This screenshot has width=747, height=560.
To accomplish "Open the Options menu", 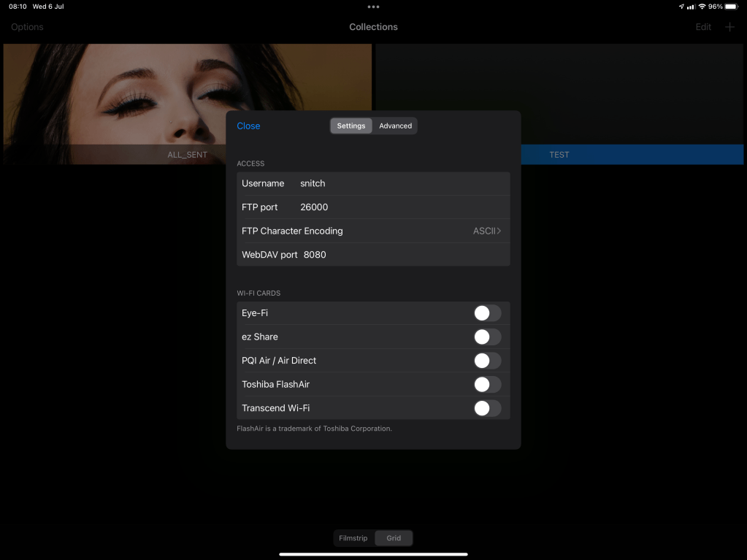I will 27,27.
